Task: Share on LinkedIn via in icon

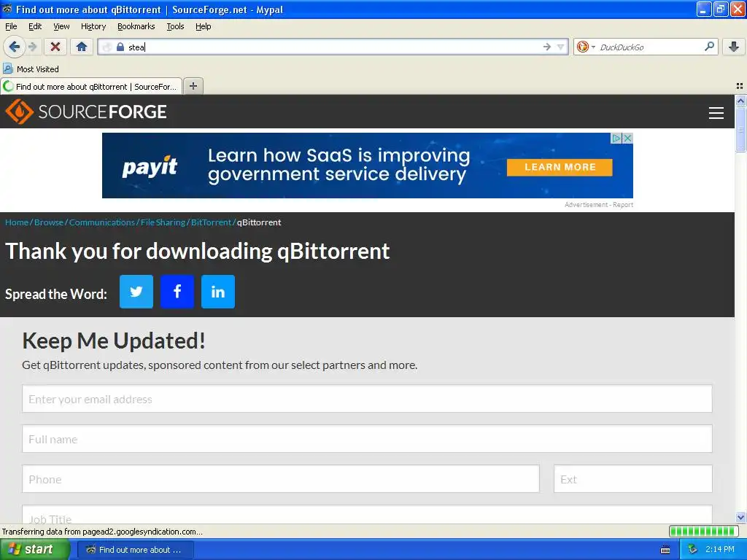Action: click(217, 292)
